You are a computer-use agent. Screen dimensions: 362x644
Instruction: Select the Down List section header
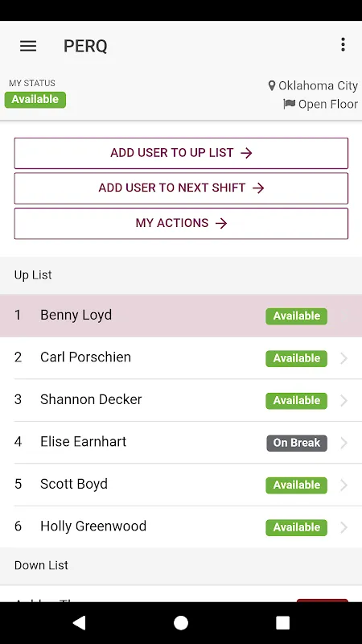tap(181, 566)
